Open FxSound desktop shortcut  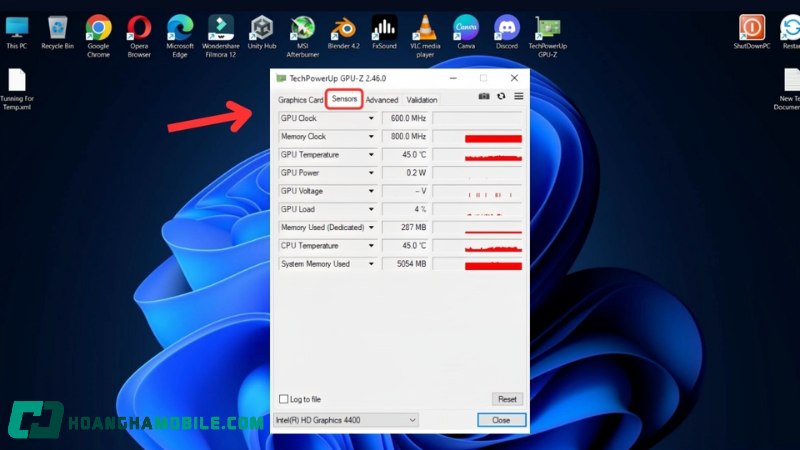click(384, 32)
